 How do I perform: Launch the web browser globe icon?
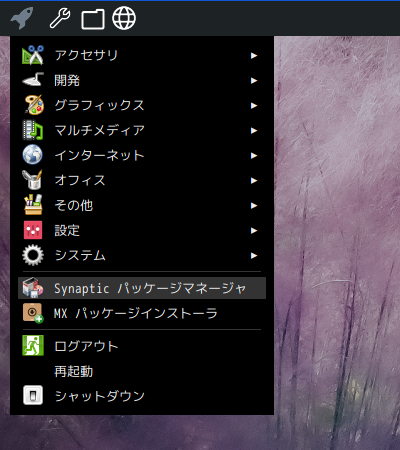click(124, 18)
